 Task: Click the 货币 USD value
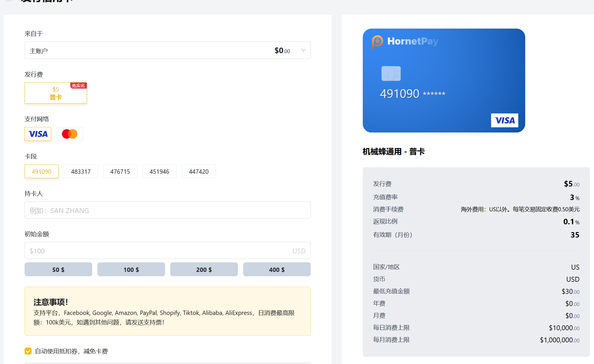pos(573,279)
